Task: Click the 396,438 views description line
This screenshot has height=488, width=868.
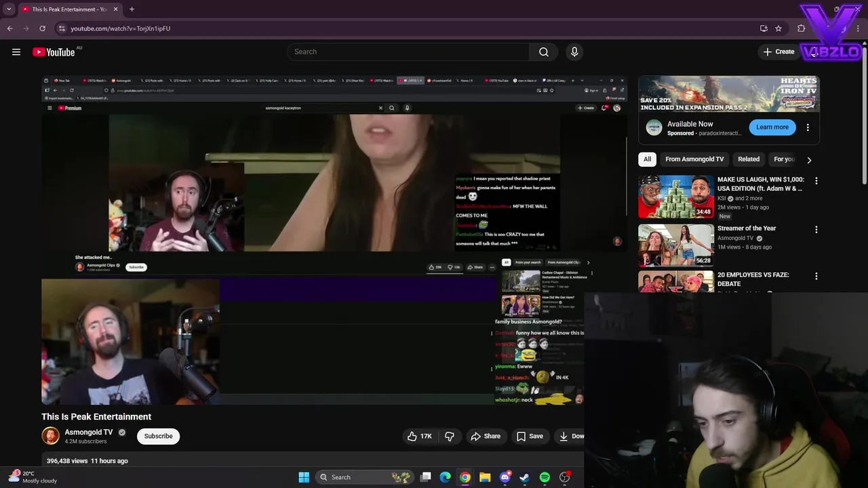Action: pyautogui.click(x=87, y=461)
